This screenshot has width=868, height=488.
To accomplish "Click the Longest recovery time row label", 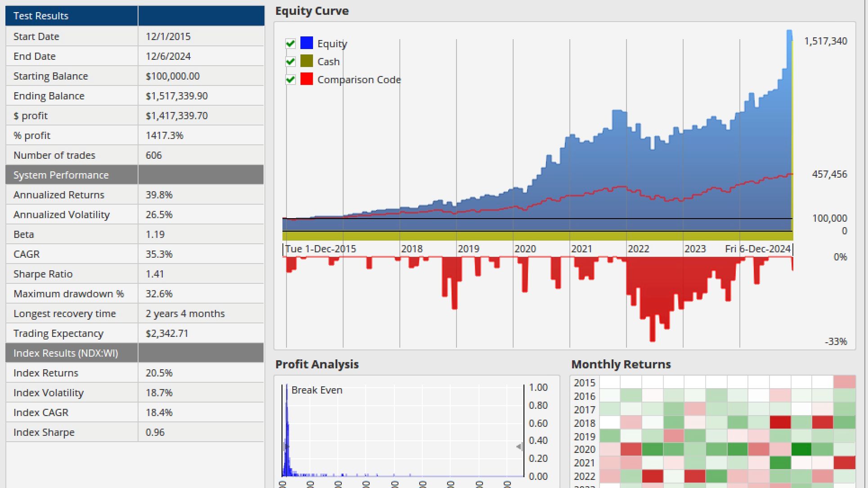I will point(64,313).
